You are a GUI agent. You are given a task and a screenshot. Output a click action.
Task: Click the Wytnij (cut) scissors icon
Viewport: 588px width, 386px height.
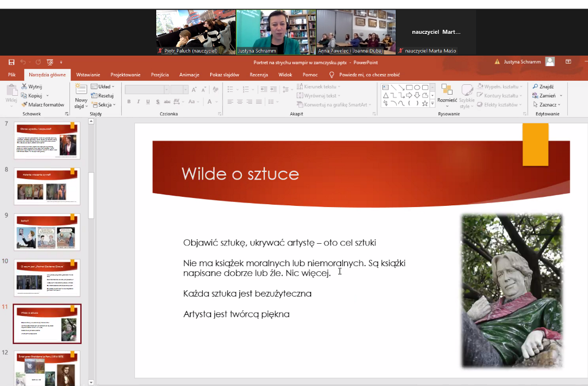[24, 87]
